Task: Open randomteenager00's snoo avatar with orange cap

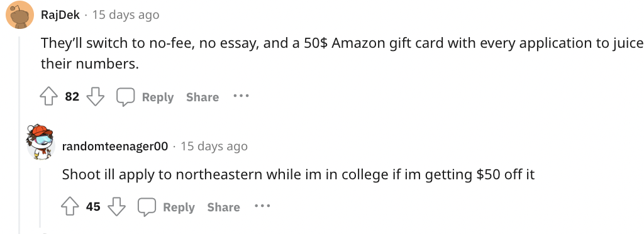Action: coord(40,142)
